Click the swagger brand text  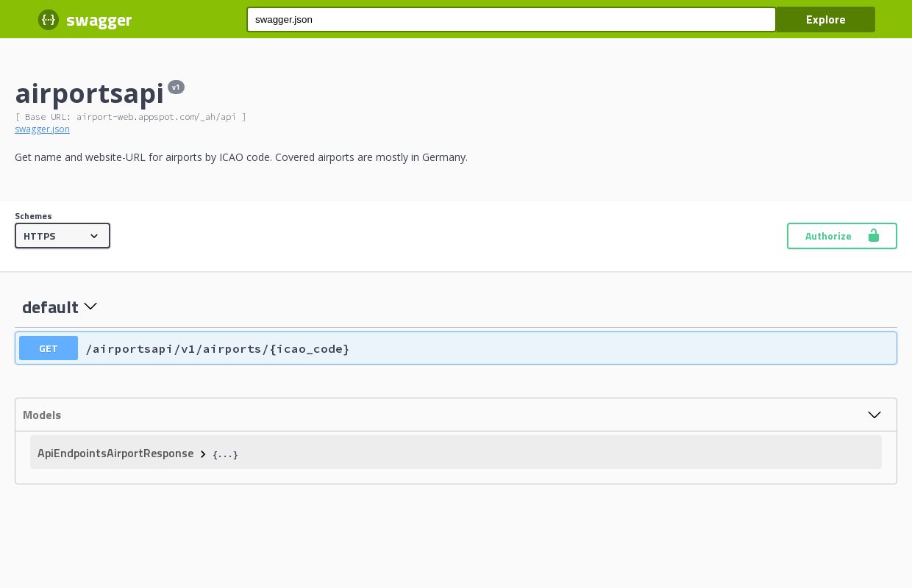click(99, 20)
